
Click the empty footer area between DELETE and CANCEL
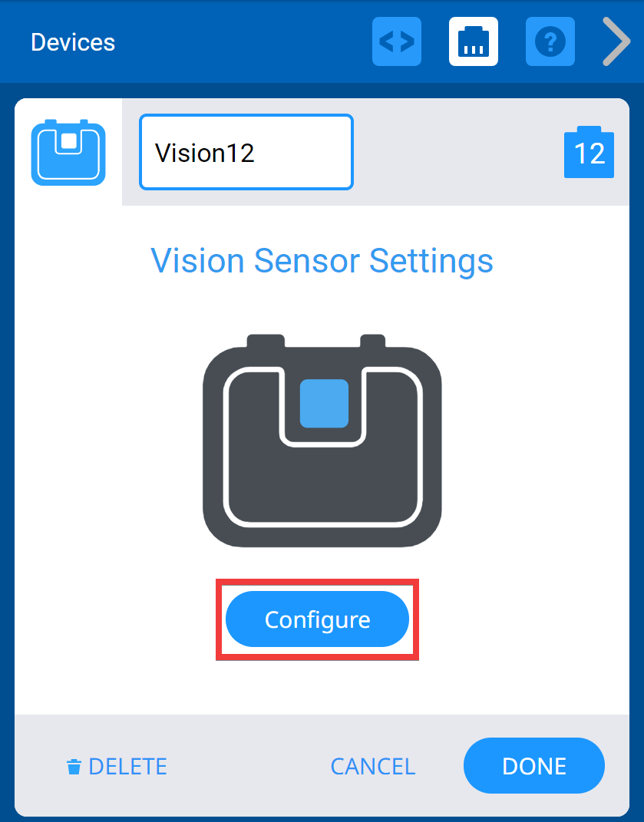[247, 767]
